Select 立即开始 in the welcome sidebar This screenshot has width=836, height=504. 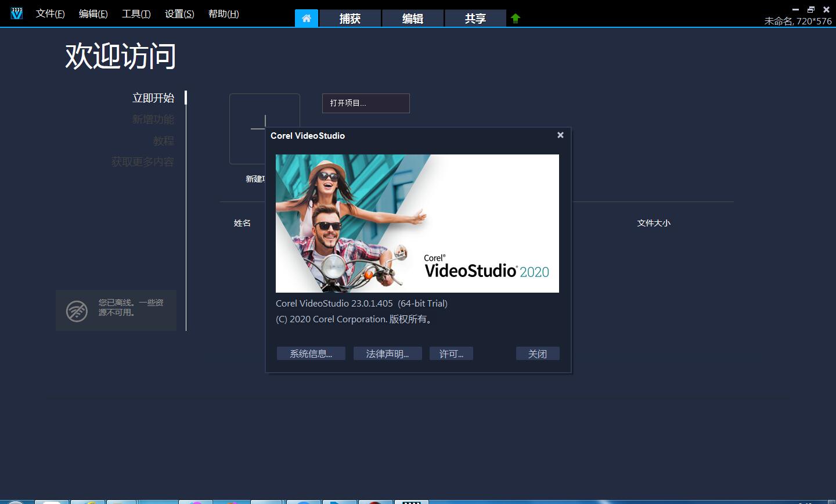(x=153, y=98)
